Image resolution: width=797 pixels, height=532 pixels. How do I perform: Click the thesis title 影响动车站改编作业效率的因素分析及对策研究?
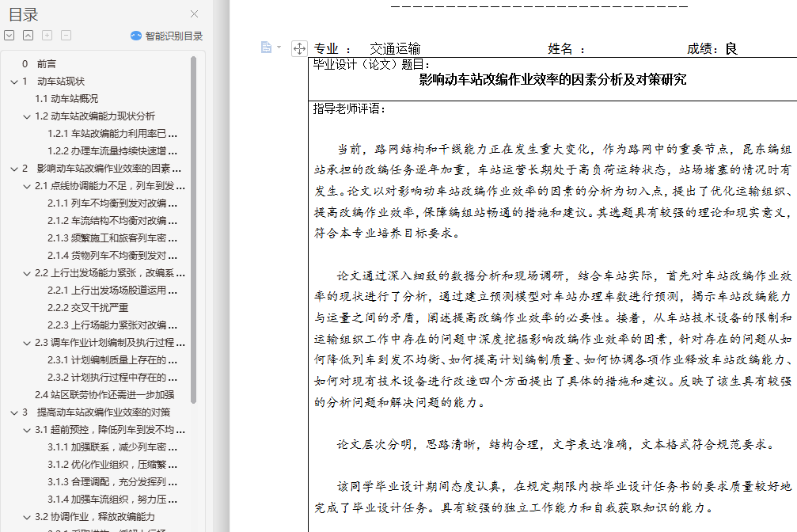coord(552,79)
